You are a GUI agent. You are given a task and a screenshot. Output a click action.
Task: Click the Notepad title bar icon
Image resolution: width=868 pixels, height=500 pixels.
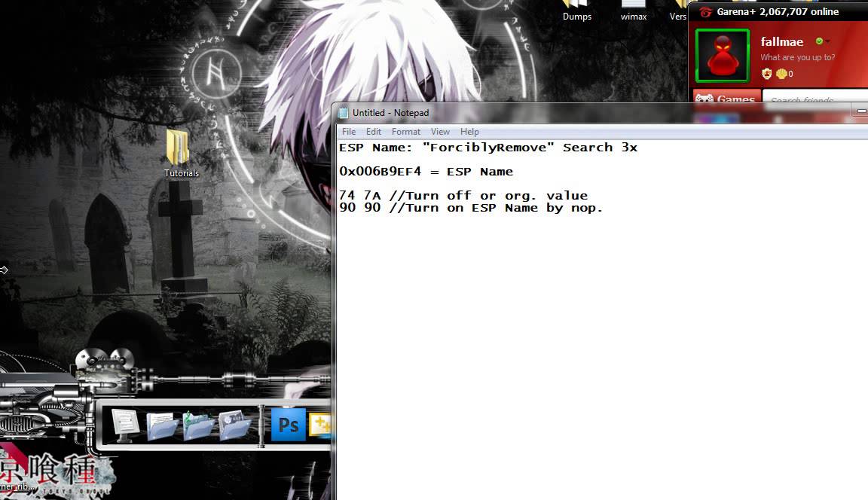tap(344, 113)
